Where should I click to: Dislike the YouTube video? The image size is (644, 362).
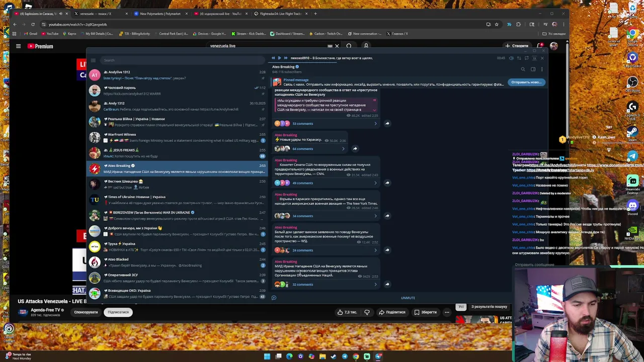[x=367, y=312]
